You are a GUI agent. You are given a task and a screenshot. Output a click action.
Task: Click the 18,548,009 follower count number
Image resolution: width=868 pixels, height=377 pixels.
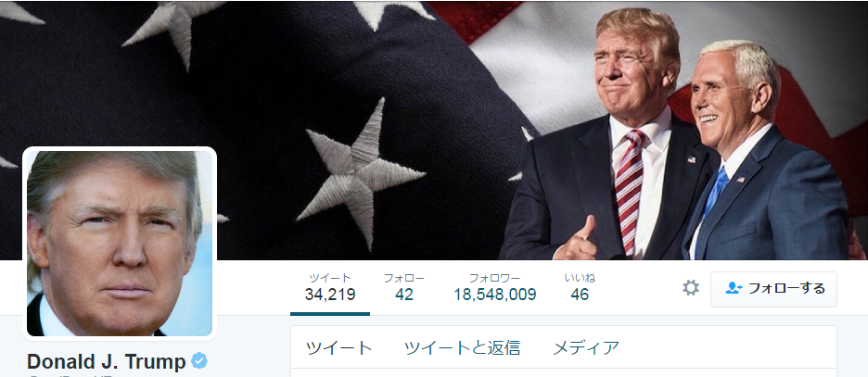coord(495,295)
